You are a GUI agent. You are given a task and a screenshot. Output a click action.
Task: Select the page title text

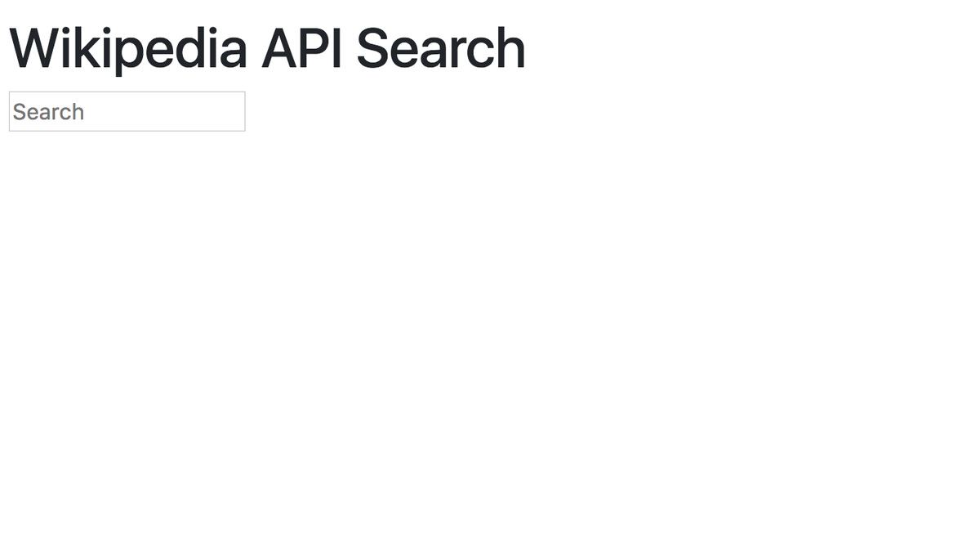pyautogui.click(x=267, y=48)
